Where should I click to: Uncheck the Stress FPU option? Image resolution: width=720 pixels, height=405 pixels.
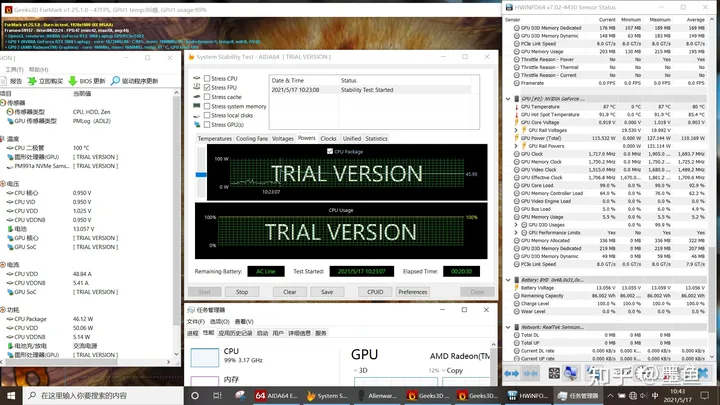point(207,88)
